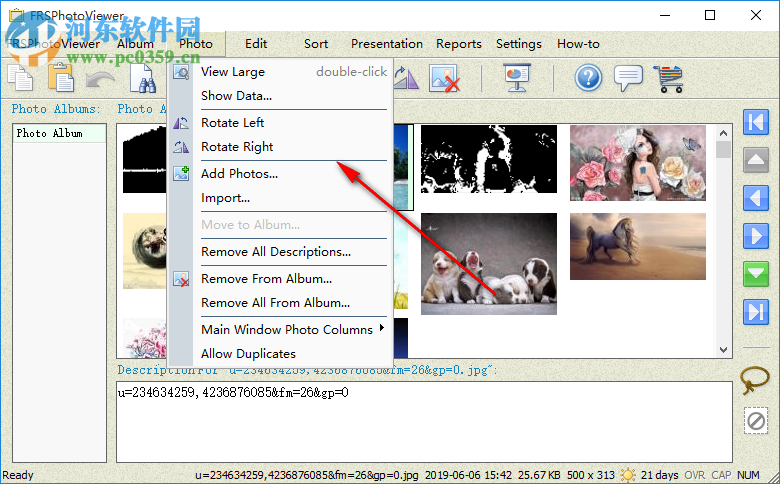Select the girl with roses thumbnail
The width and height of the screenshot is (780, 484).
pyautogui.click(x=638, y=163)
